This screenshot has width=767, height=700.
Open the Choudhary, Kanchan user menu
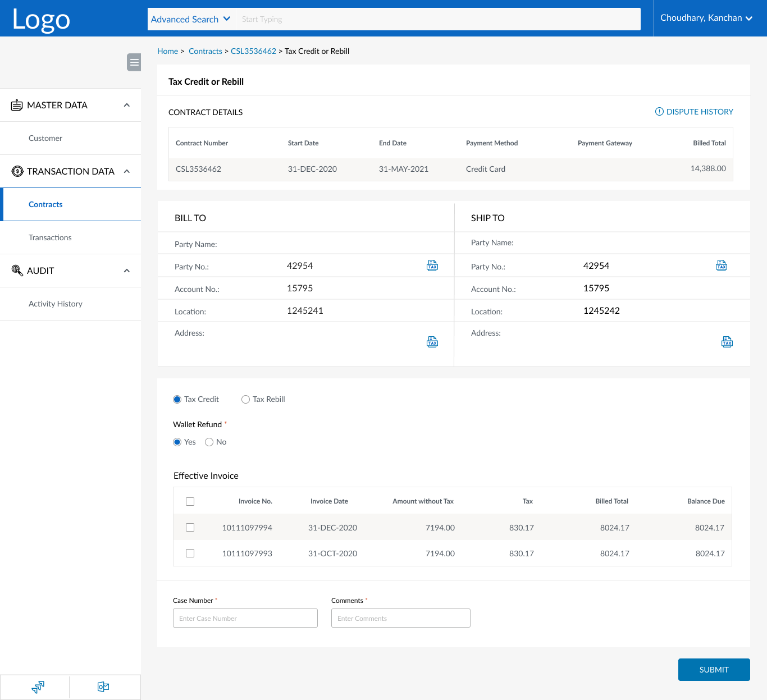[706, 18]
